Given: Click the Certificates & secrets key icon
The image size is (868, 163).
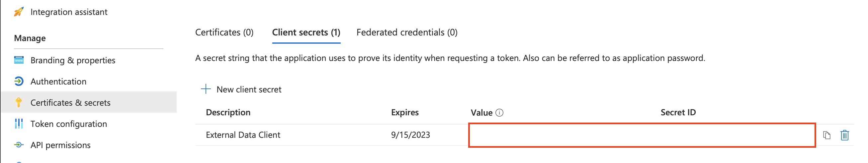Looking at the screenshot, I should click(19, 102).
